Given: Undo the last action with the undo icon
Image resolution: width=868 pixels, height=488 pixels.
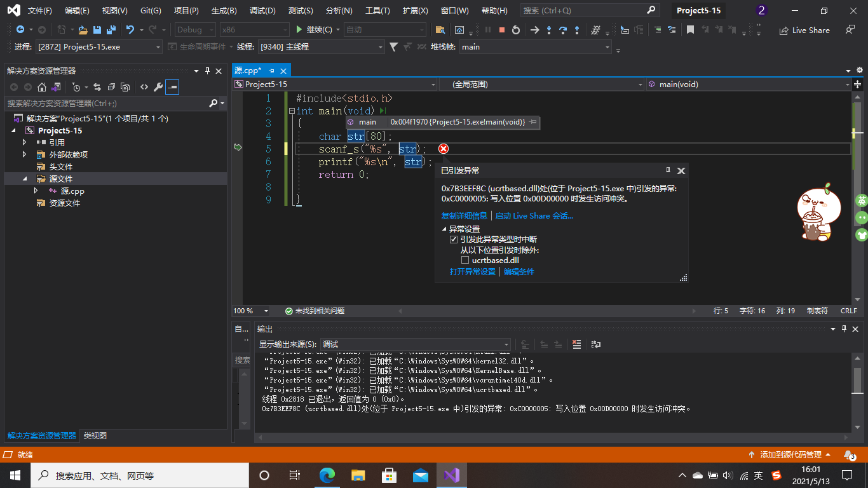Looking at the screenshot, I should 130,30.
